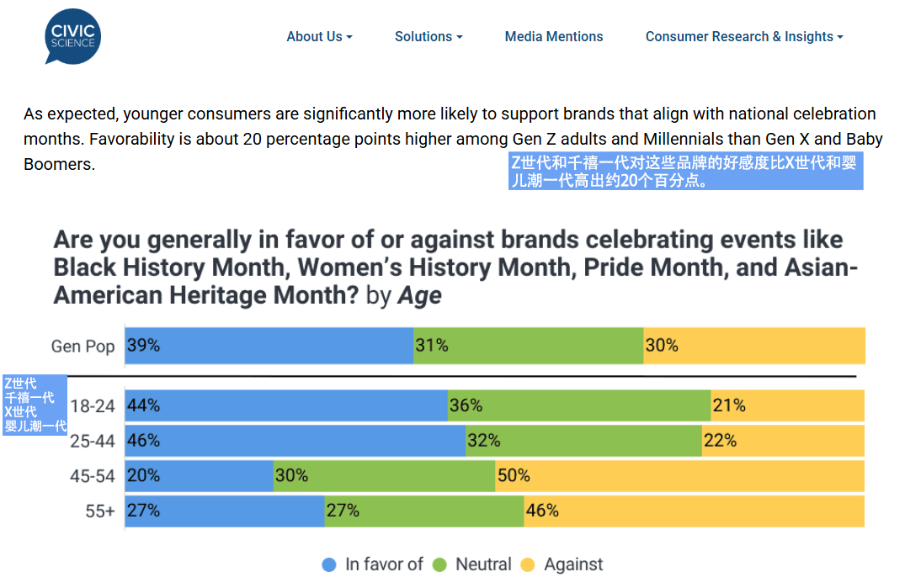Click the Chinese translation overlay in paragraph

(x=685, y=172)
